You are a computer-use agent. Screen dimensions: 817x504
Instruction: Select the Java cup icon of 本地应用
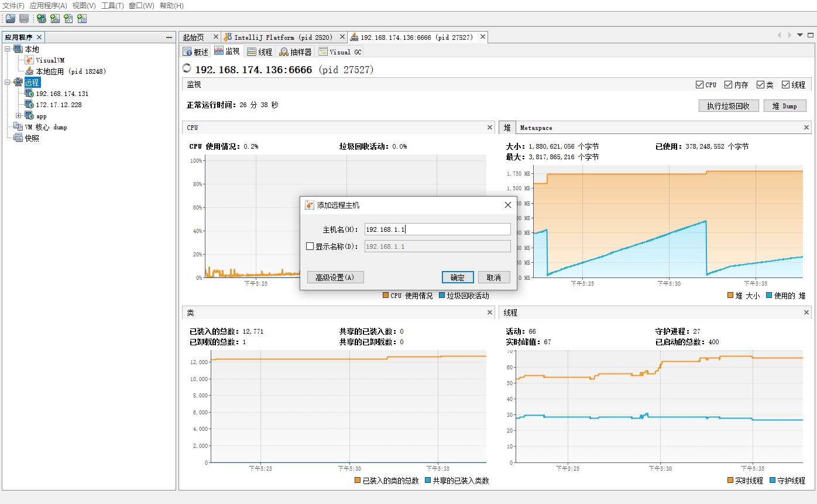pyautogui.click(x=30, y=71)
